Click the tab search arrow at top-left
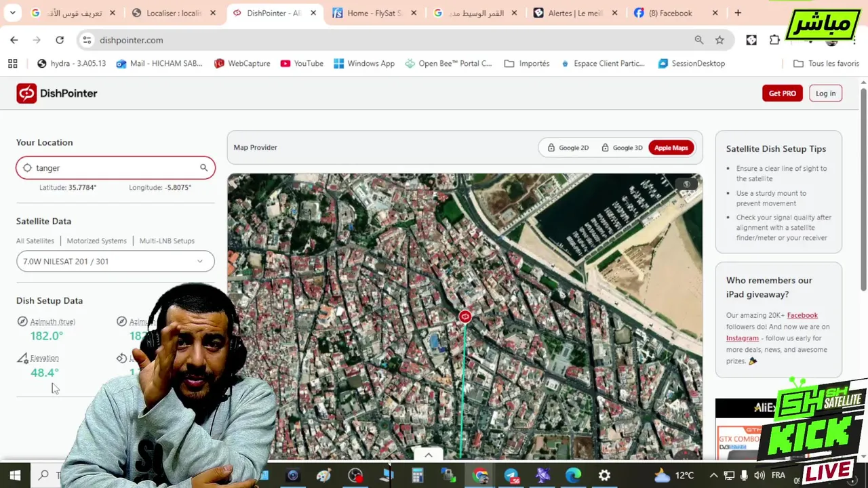868x488 pixels. click(12, 13)
